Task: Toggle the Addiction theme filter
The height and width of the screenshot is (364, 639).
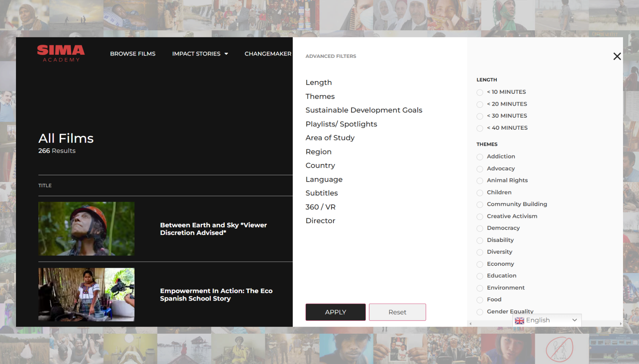Action: (x=480, y=157)
